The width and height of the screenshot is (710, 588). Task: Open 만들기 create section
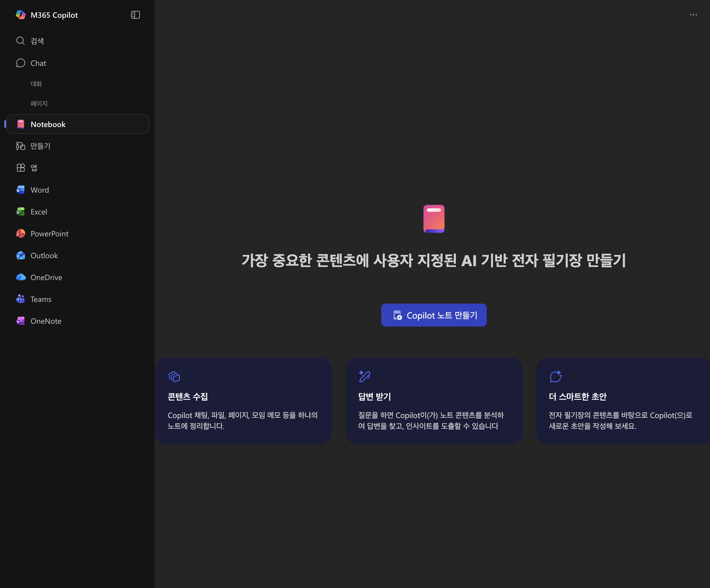click(40, 146)
